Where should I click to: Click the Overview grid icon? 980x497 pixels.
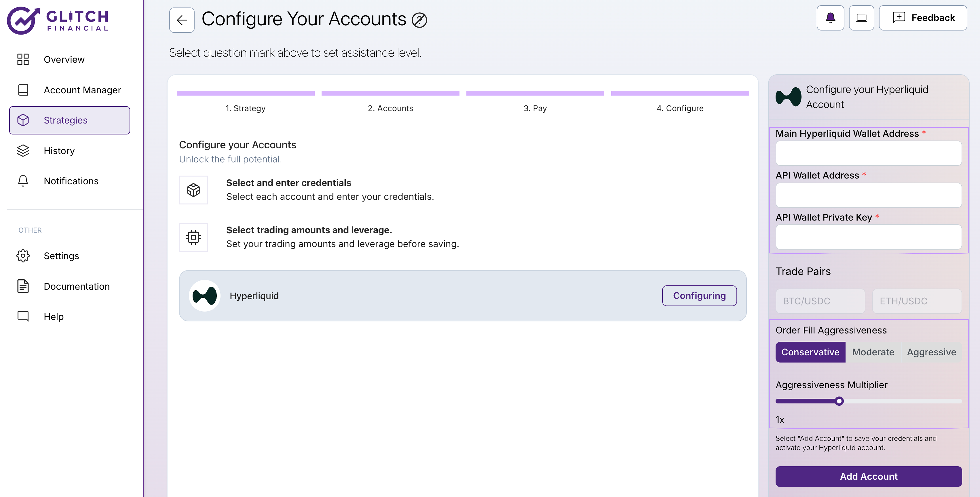point(23,59)
